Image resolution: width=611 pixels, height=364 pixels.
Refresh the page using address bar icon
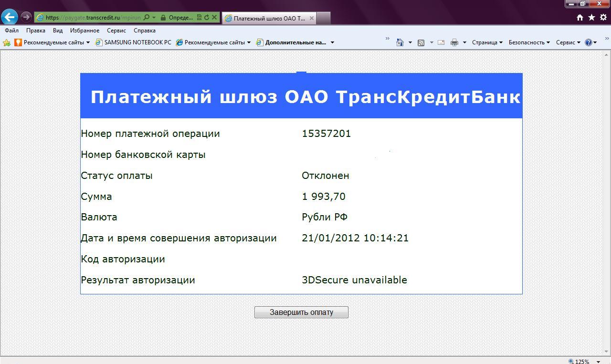tap(207, 18)
